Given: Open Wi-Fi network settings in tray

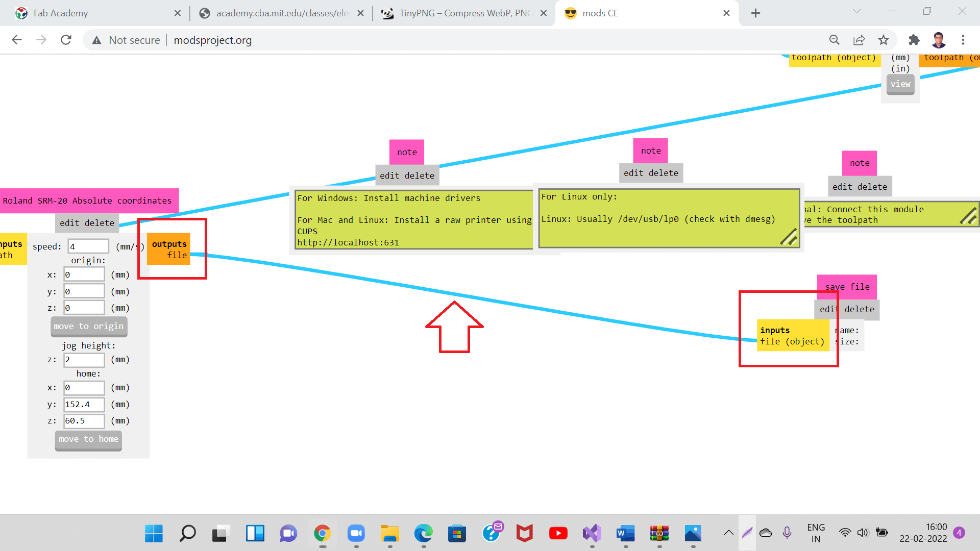Looking at the screenshot, I should [845, 533].
